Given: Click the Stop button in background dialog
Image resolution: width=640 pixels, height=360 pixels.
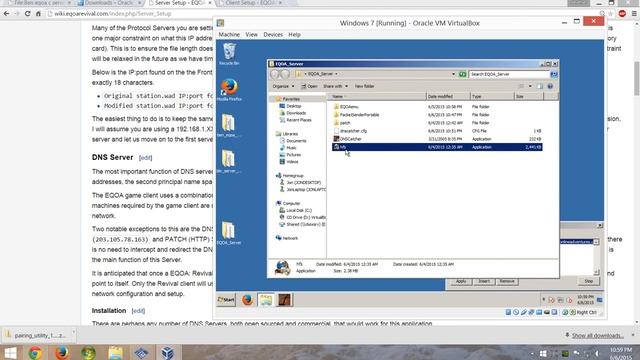Looking at the screenshot, I should coord(589,281).
